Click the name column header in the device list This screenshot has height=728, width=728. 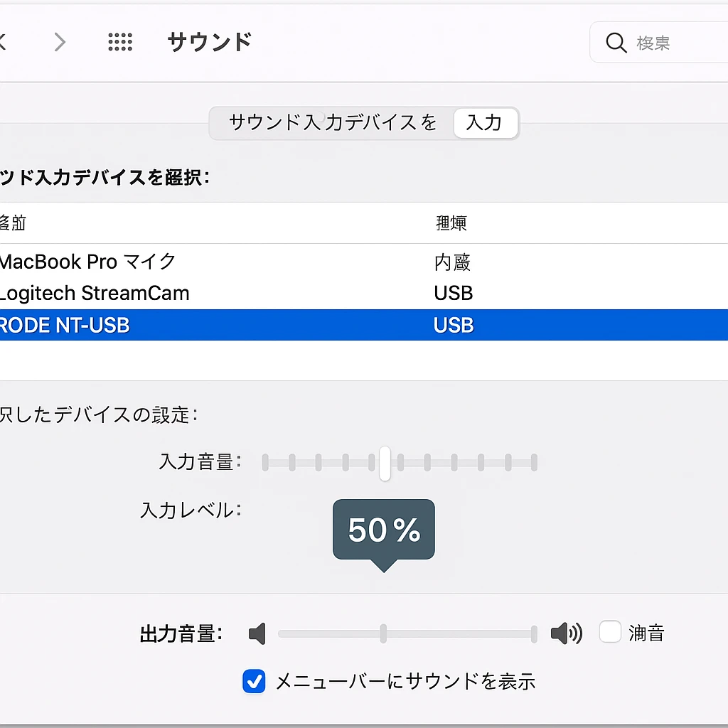pyautogui.click(x=13, y=223)
